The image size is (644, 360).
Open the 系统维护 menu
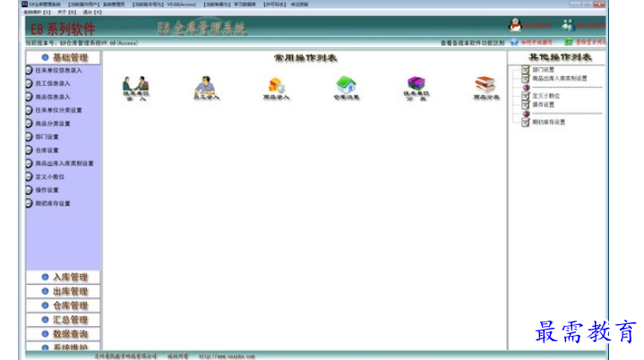click(x=37, y=13)
